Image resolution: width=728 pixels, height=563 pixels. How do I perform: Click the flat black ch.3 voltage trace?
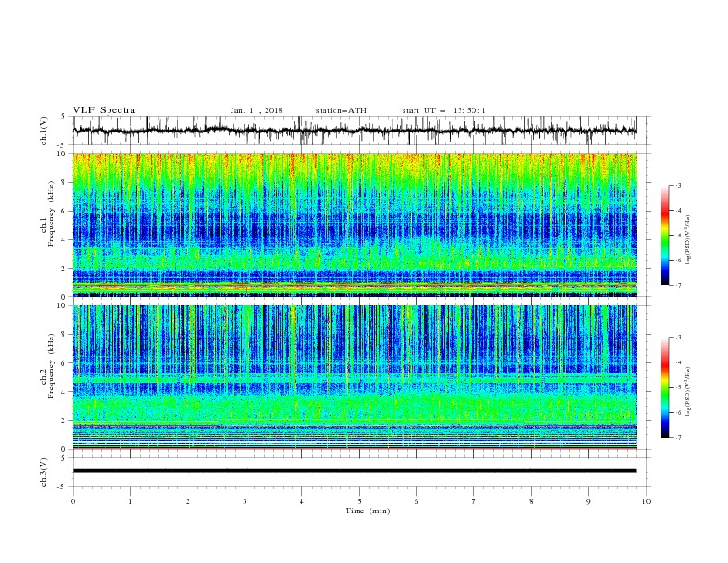(354, 471)
